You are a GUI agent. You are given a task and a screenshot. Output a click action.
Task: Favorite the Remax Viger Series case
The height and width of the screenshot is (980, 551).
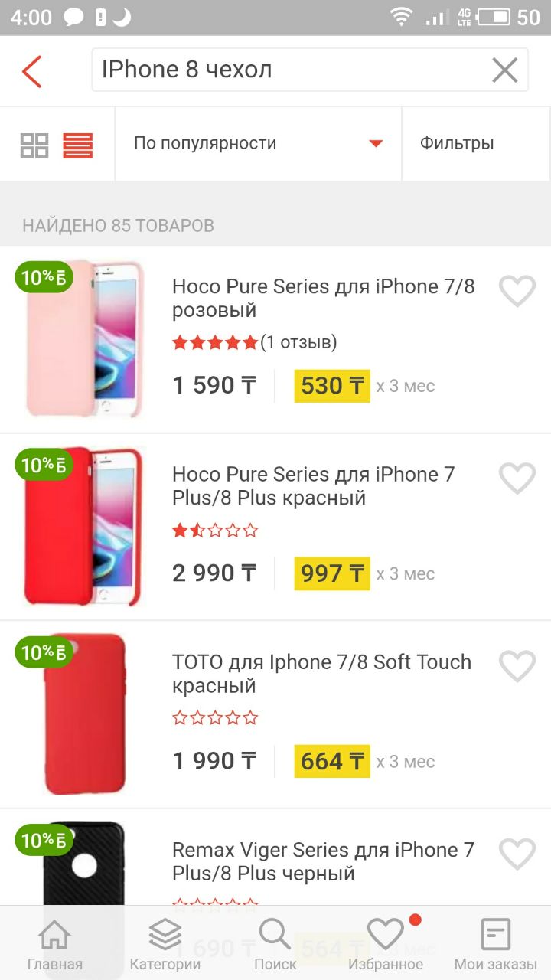tap(517, 854)
